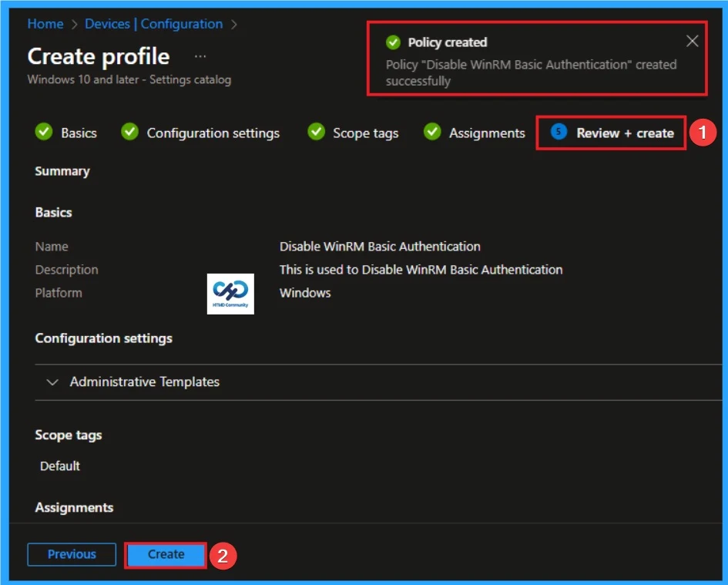Open Devices | Configuration from breadcrumb
This screenshot has height=585, width=728.
click(x=149, y=24)
